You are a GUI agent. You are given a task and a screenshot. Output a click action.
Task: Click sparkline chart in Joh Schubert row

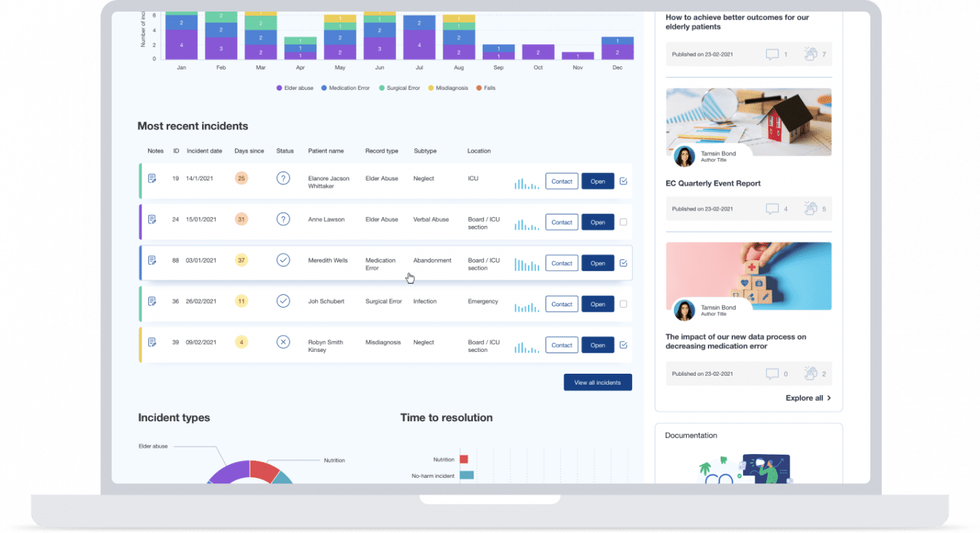click(527, 306)
